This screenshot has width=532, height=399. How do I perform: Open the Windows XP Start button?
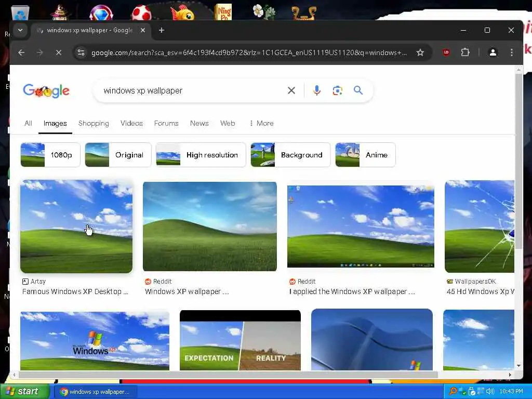point(24,391)
